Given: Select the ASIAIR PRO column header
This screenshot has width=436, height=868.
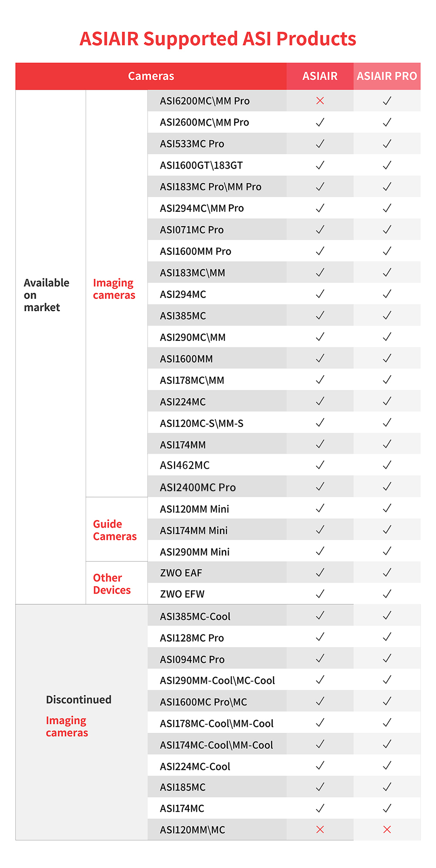Looking at the screenshot, I should [387, 76].
